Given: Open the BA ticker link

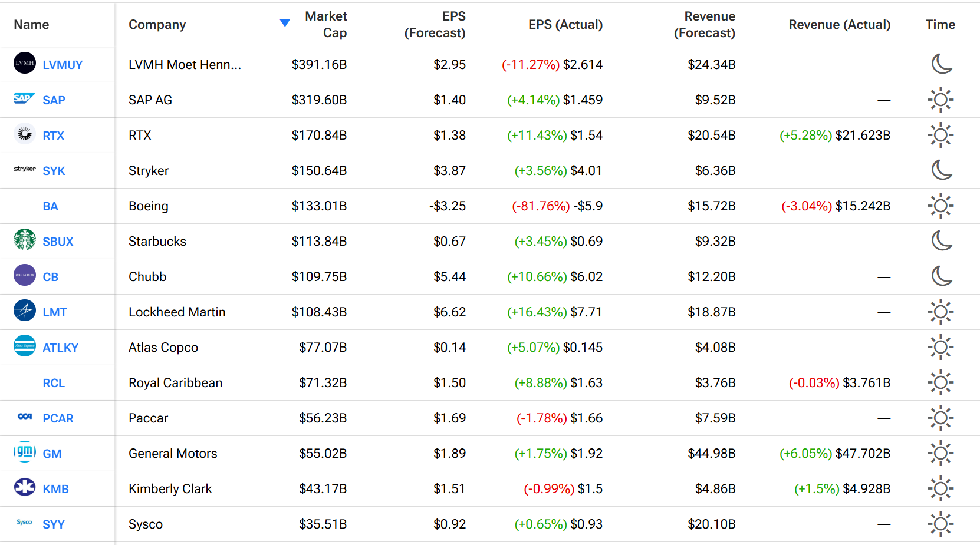Looking at the screenshot, I should tap(50, 206).
